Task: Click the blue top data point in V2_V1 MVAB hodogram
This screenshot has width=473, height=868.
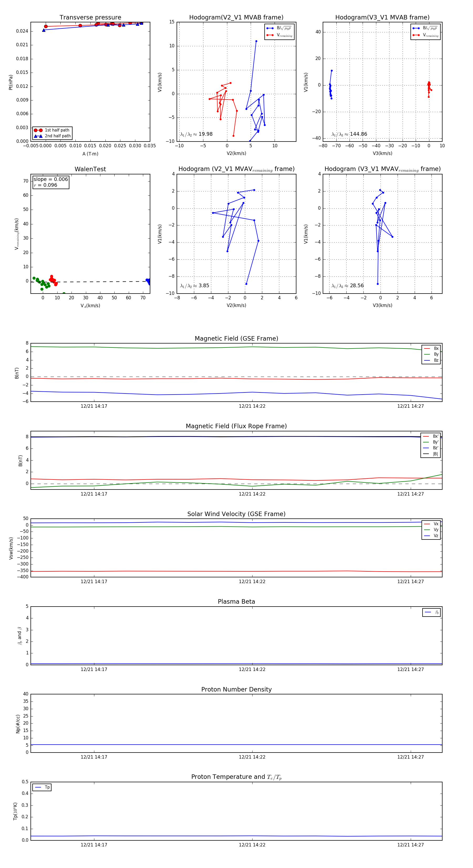Action: tap(256, 41)
